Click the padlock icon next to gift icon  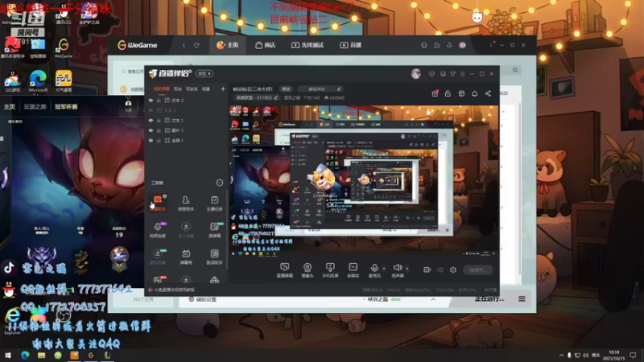[448, 93]
